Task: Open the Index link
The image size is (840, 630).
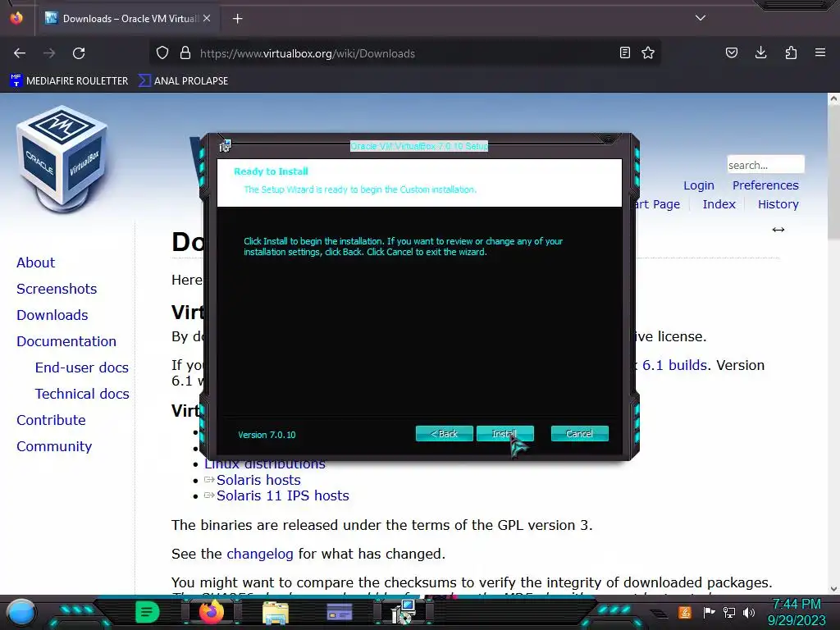Action: point(719,204)
